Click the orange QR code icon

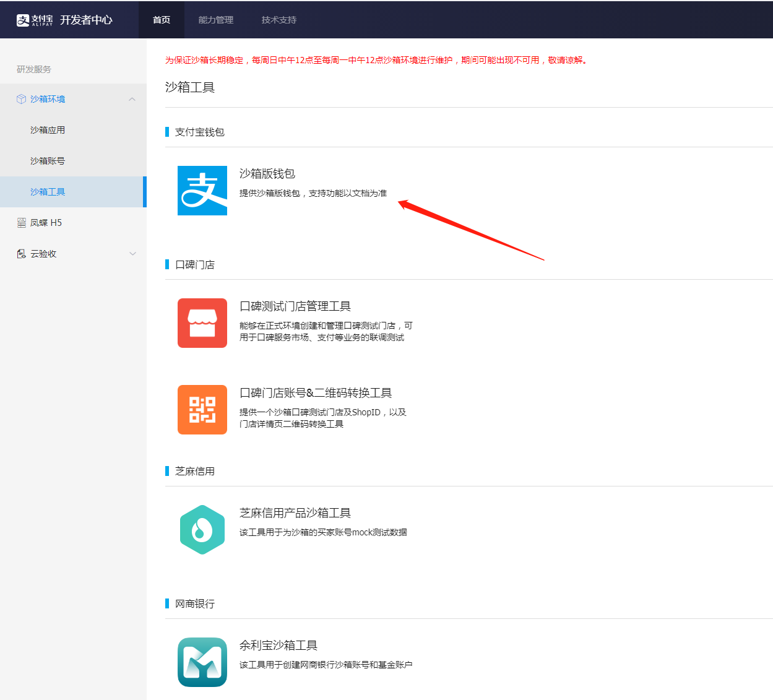click(202, 410)
